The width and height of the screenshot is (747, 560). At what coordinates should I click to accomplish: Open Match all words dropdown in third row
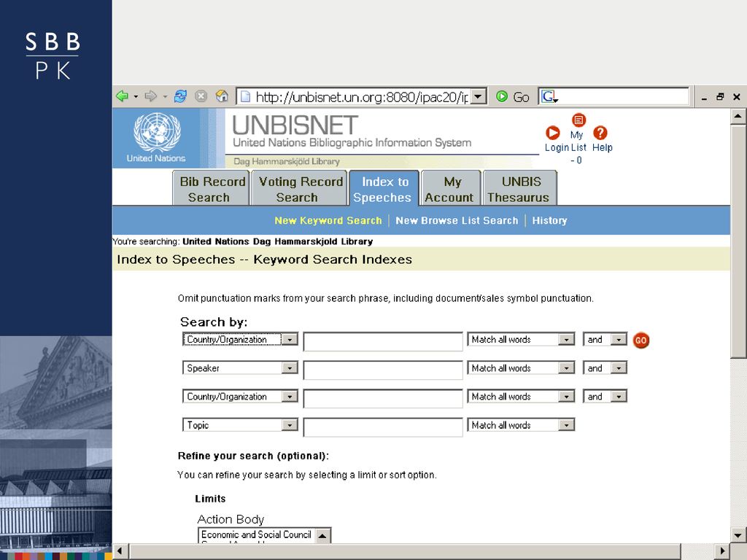click(x=566, y=397)
